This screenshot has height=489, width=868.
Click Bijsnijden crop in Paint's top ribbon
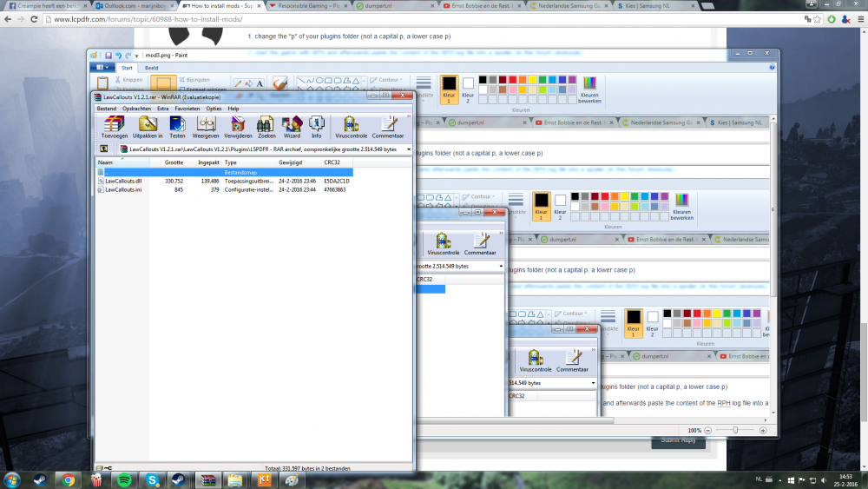tap(194, 80)
